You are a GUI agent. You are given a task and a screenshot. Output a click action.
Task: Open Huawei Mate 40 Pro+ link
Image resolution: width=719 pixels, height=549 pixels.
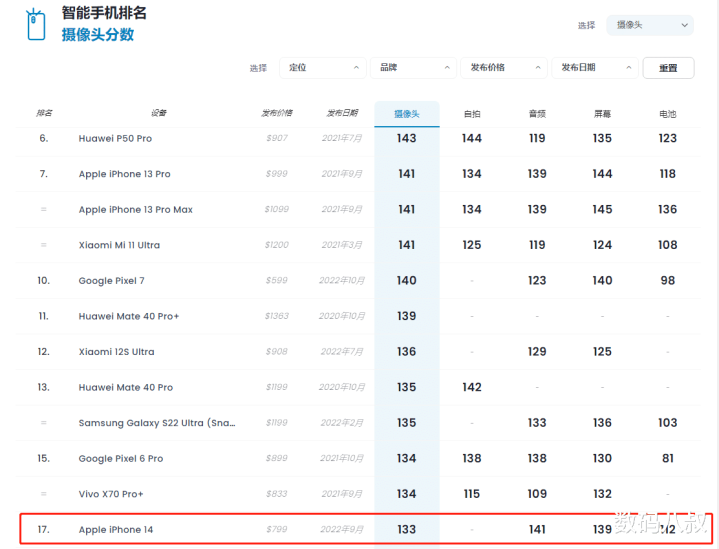coord(128,316)
